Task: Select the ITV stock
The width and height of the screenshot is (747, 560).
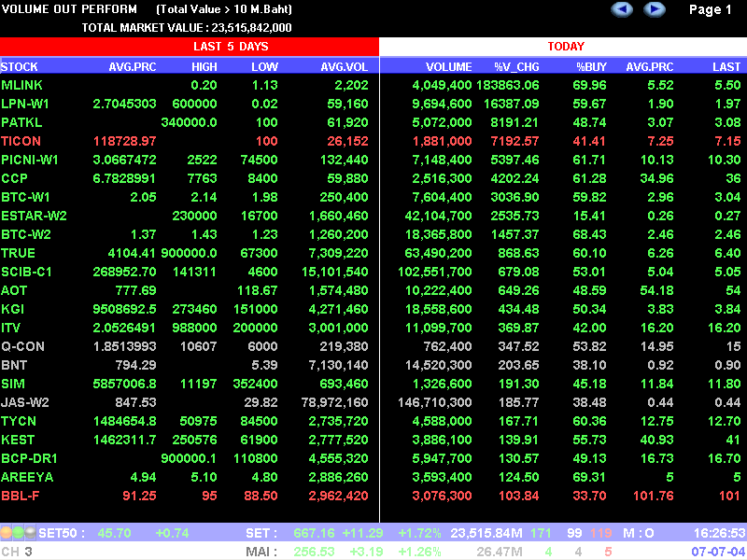Action: [11, 328]
